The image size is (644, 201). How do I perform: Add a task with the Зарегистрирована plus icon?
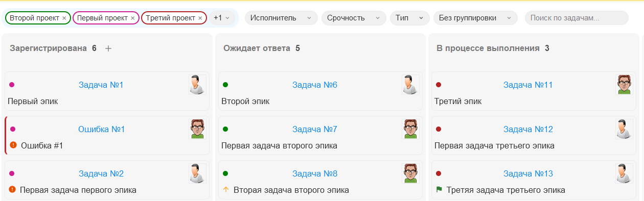[x=108, y=48]
